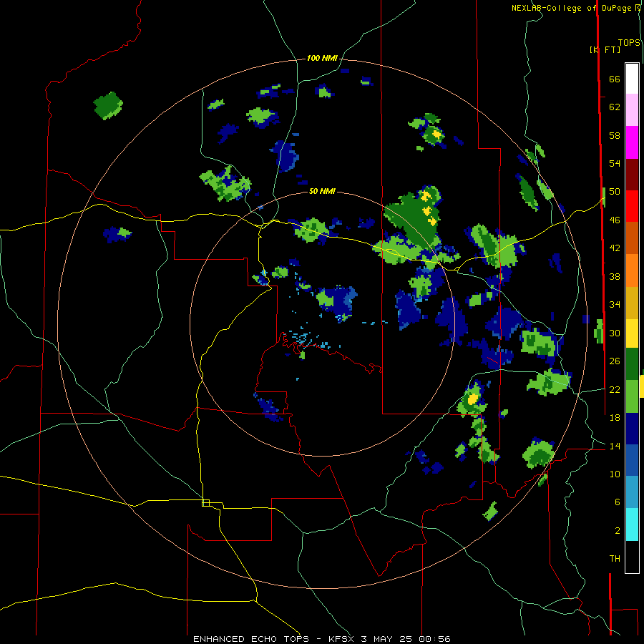This screenshot has width=644, height=644.
Task: Click the 10 legend value
Action: [615, 474]
